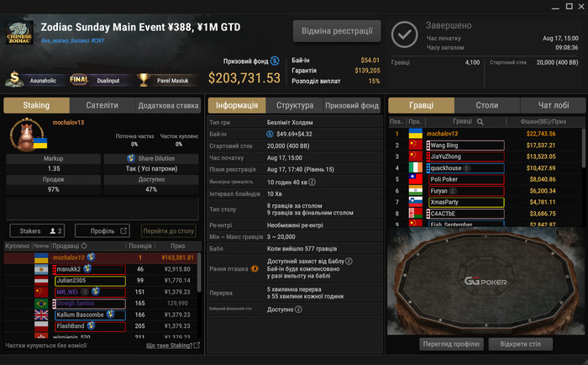Click Перейти до столу button
588x365 pixels.
point(168,230)
